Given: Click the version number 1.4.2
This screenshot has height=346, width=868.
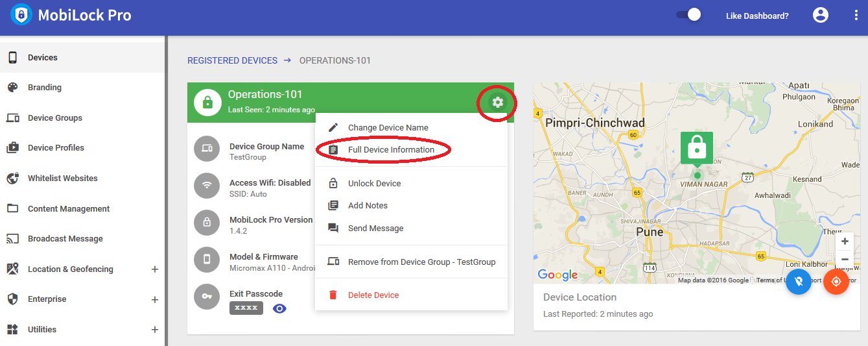Looking at the screenshot, I should 238,231.
